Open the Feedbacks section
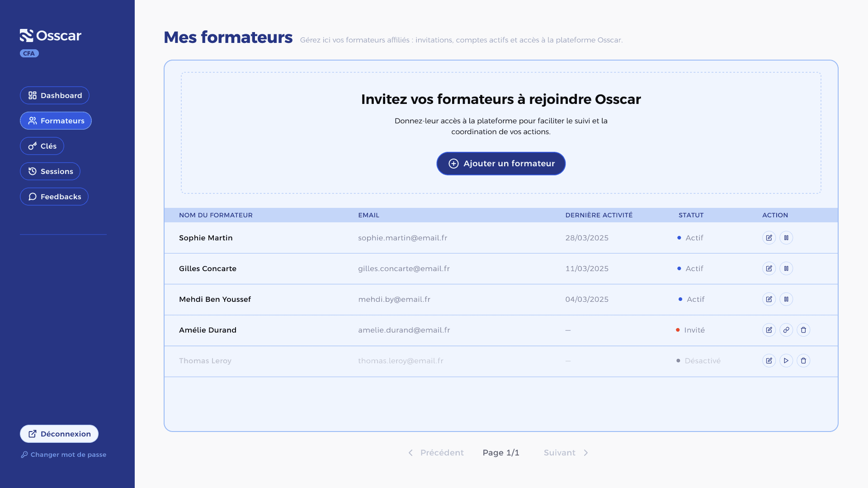 coord(54,197)
